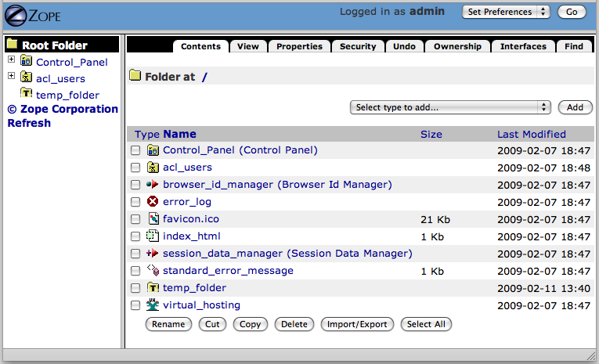Screen dimensions: 599x364
Task: Click the Control_Panel icon in the tree
Action: click(27, 60)
